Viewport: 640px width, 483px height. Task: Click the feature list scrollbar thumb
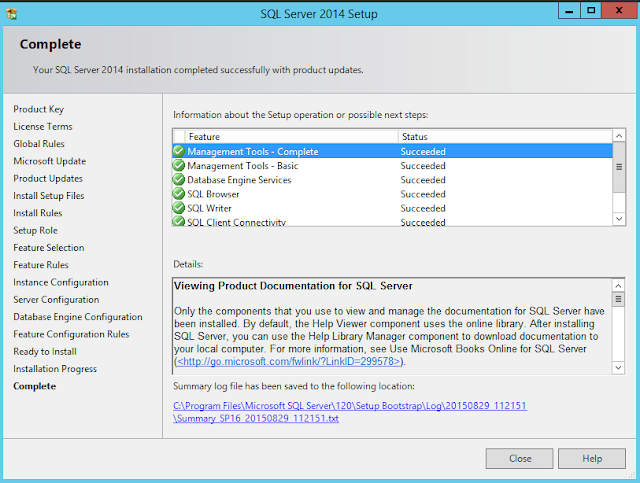pos(619,167)
